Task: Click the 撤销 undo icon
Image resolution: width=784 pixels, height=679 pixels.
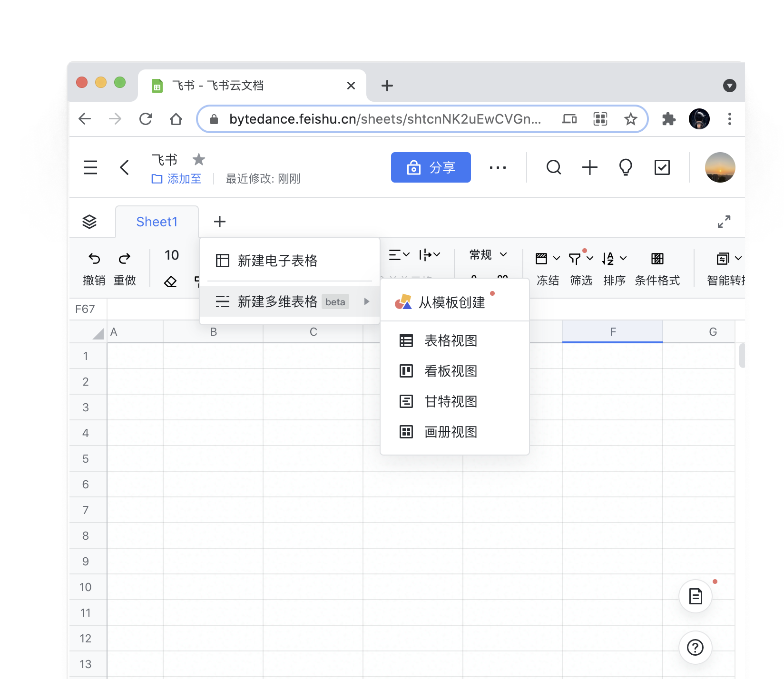Action: (x=94, y=258)
